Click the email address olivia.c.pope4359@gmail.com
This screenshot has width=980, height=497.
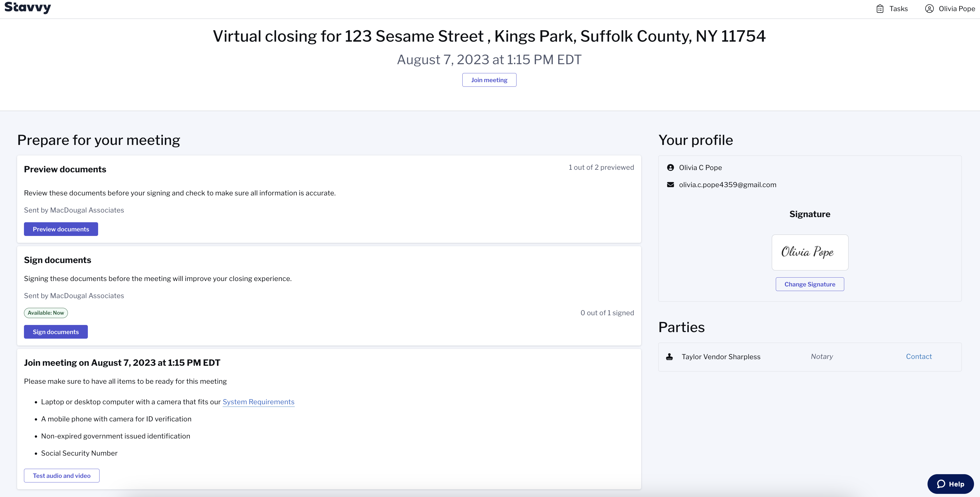click(727, 185)
